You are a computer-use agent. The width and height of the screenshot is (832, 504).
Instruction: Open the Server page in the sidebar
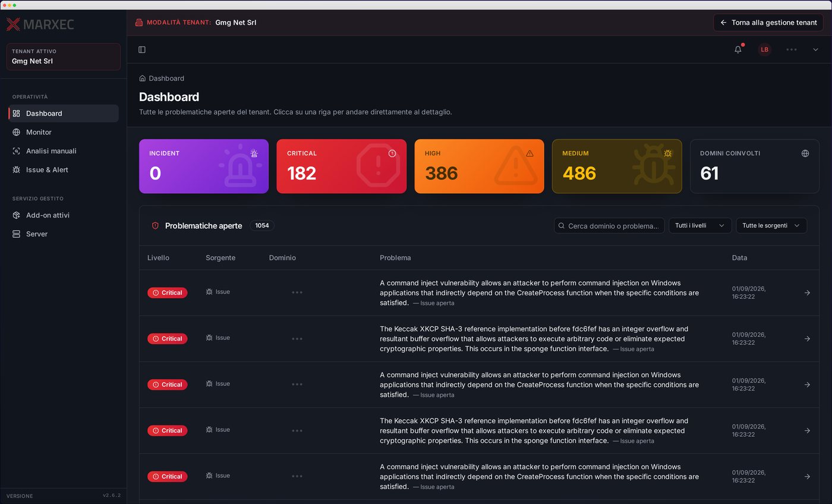pyautogui.click(x=64, y=234)
